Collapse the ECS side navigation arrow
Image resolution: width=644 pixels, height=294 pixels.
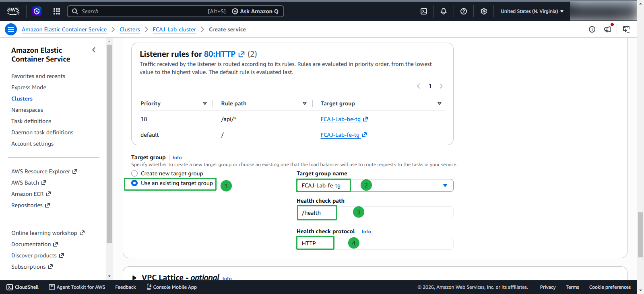(94, 50)
